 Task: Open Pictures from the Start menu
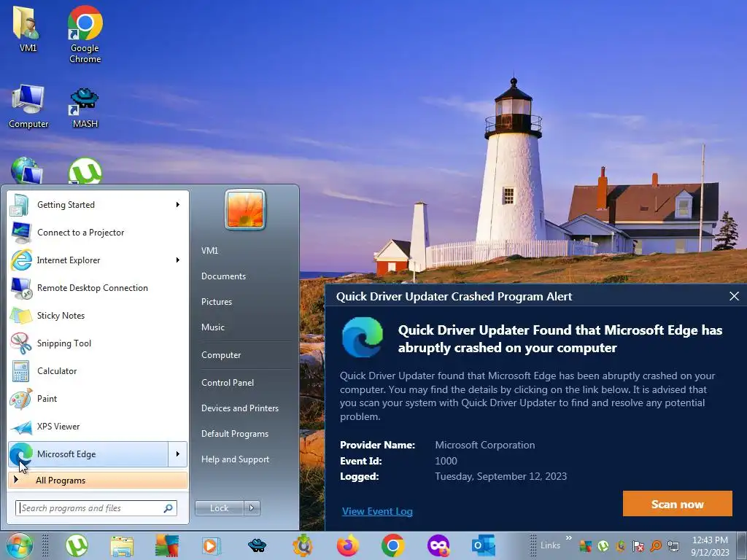click(x=217, y=302)
